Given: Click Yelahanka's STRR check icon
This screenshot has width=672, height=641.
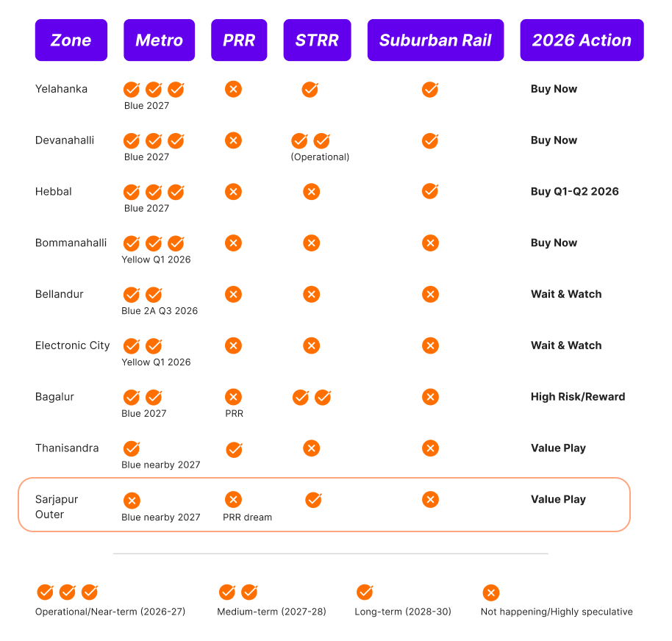Looking at the screenshot, I should (310, 89).
